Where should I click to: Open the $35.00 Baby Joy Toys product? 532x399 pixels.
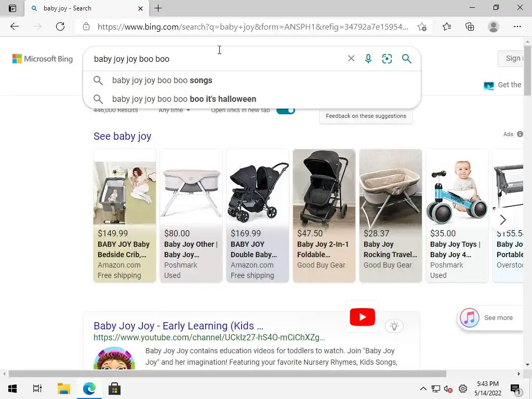pyautogui.click(x=457, y=216)
